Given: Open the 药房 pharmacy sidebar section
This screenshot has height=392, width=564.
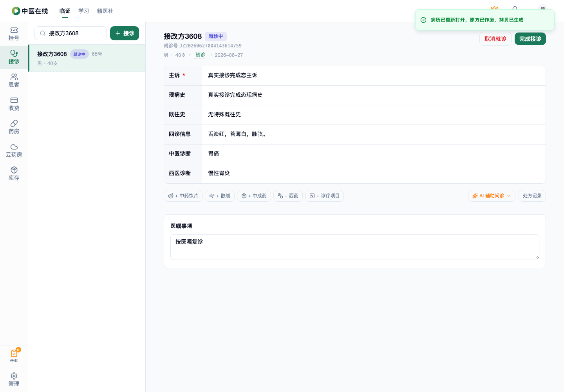Looking at the screenshot, I should [x=14, y=127].
